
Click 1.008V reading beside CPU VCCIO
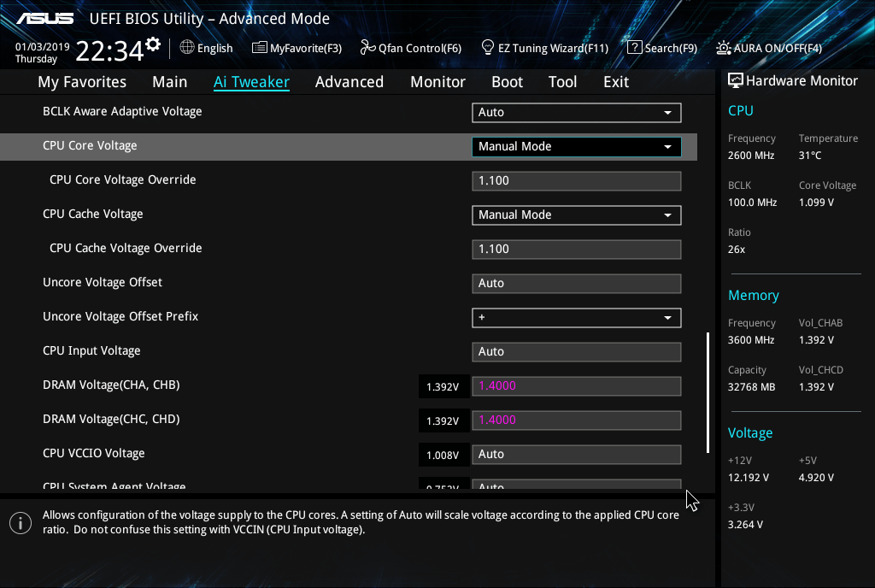click(x=443, y=455)
